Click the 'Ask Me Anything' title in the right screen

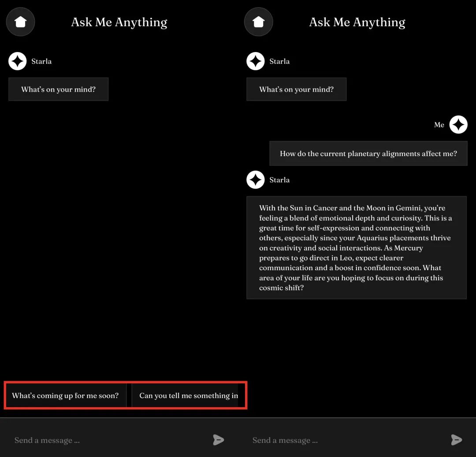pyautogui.click(x=357, y=22)
